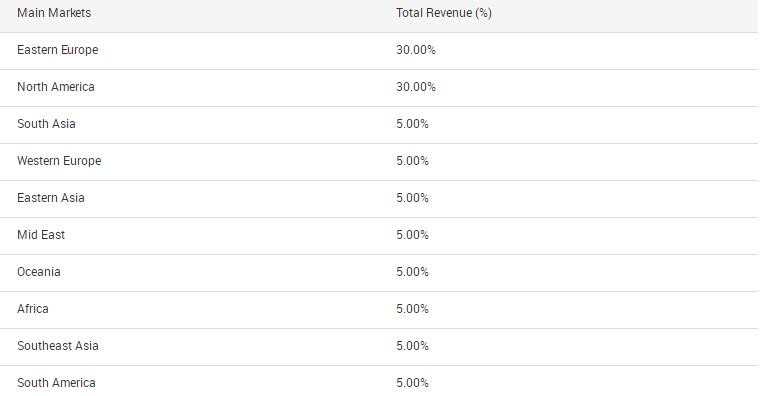Screen dimensions: 761x396
Task: Select the South Asia row label
Action: pos(46,124)
